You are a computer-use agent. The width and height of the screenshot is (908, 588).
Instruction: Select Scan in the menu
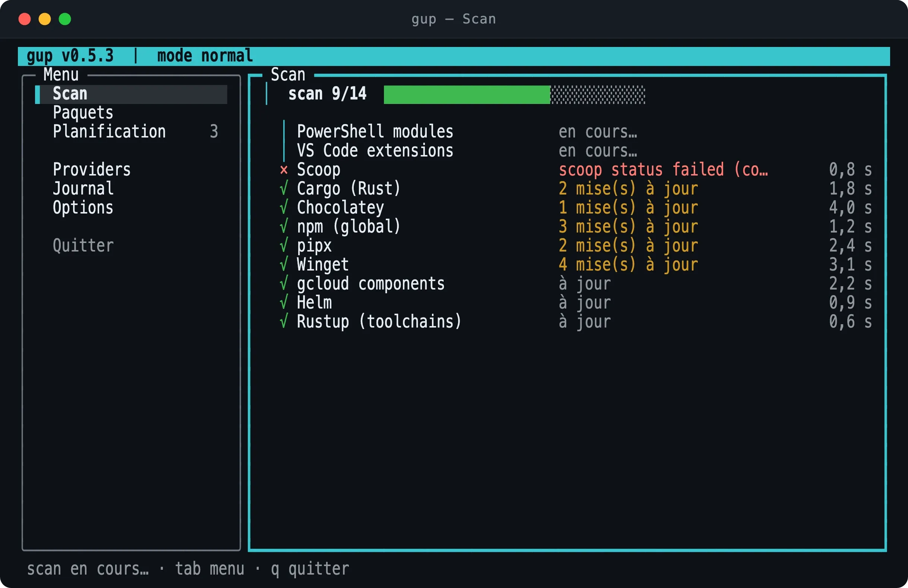[x=131, y=94]
